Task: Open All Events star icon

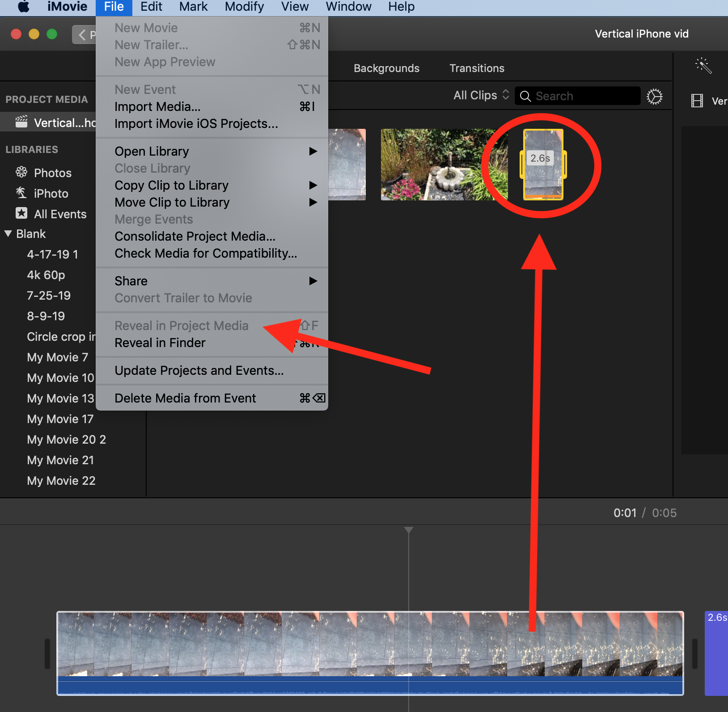Action: pyautogui.click(x=21, y=214)
